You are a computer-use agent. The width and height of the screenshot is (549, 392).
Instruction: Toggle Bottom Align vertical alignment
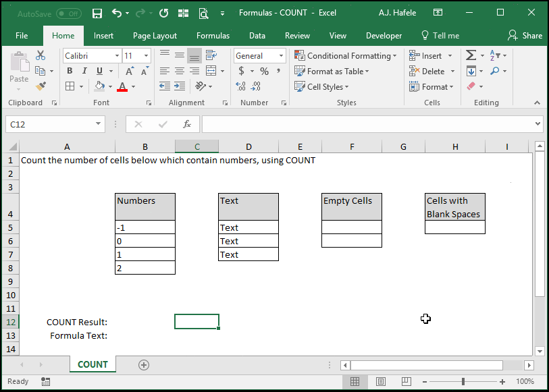194,55
